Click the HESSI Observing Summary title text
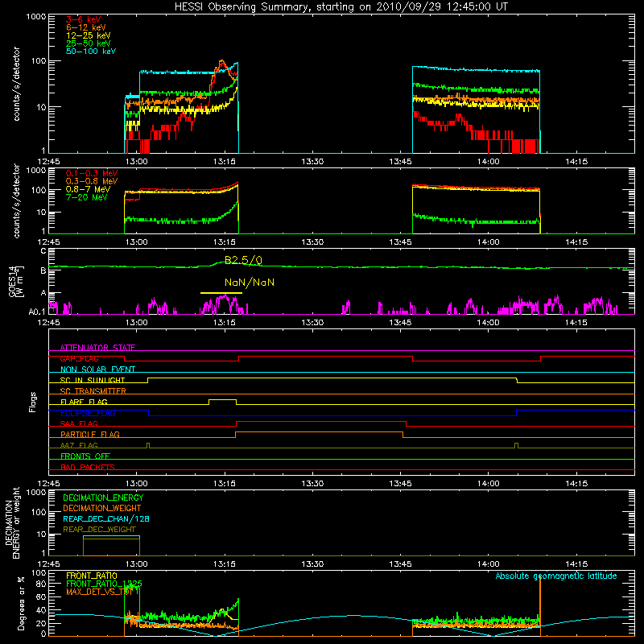Image resolution: width=644 pixels, height=644 pixels. tap(341, 7)
